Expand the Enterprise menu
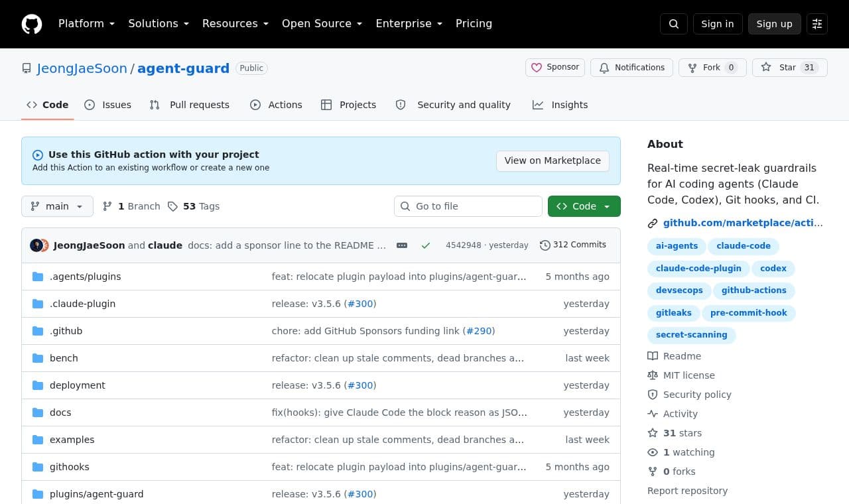The width and height of the screenshot is (849, 504). (409, 24)
